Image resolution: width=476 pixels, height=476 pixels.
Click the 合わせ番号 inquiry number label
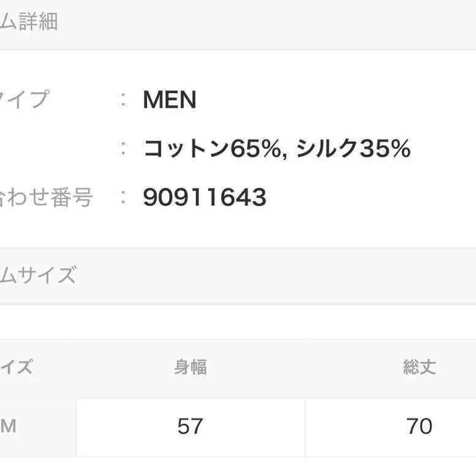[x=46, y=197]
